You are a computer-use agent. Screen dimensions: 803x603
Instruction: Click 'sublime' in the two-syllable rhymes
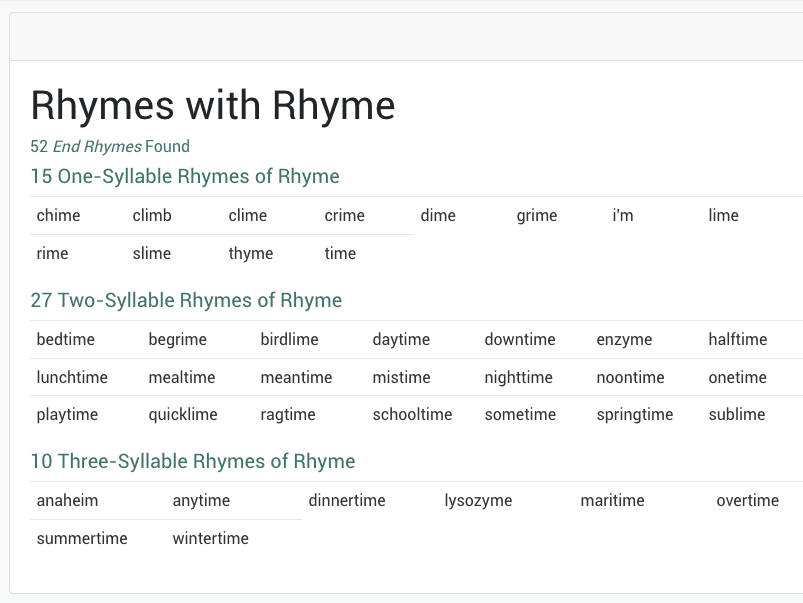click(x=736, y=414)
